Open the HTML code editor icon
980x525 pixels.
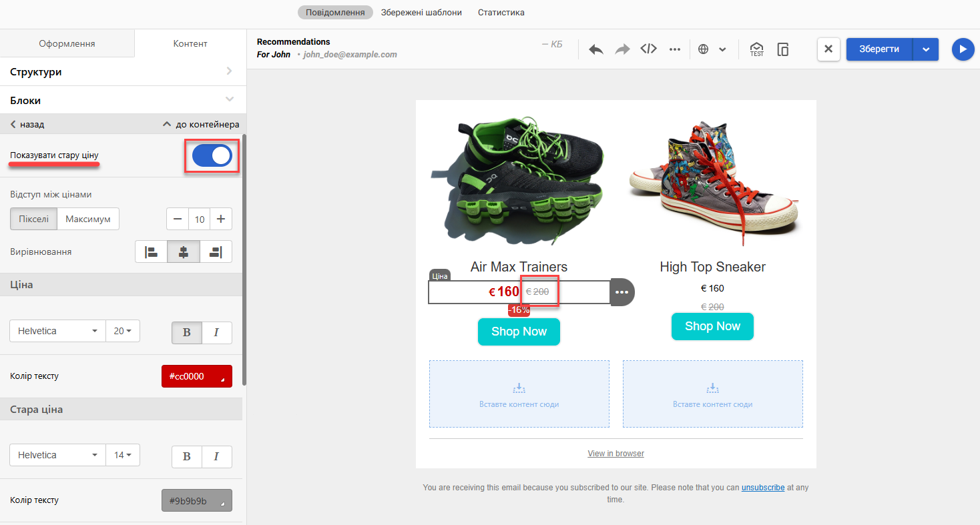coord(648,49)
